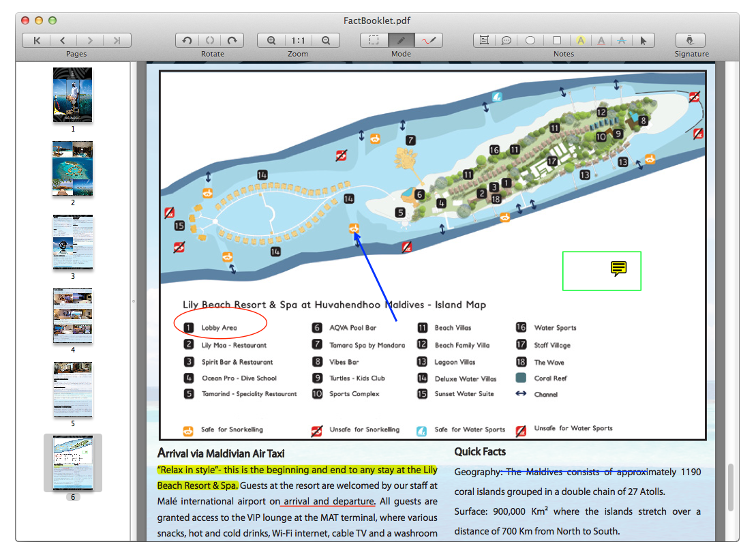Click the 'Safe for Water Sports' legend text
The height and width of the screenshot is (557, 756).
[x=470, y=430]
